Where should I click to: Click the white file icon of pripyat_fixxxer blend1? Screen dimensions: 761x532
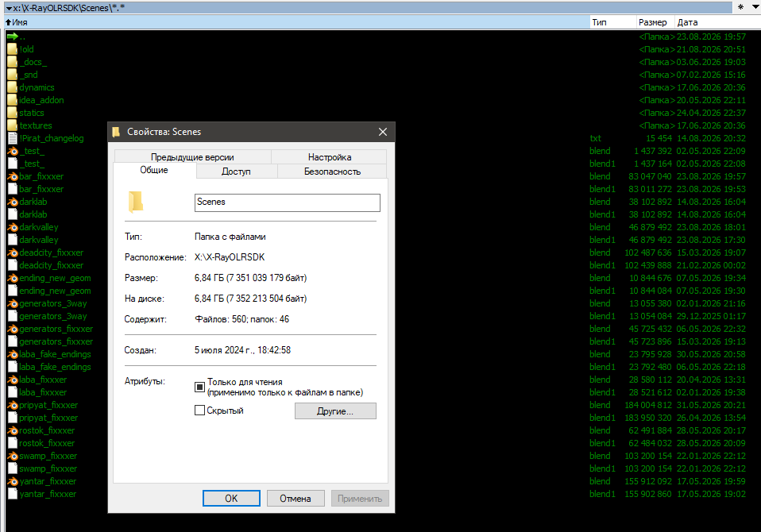pyautogui.click(x=13, y=418)
